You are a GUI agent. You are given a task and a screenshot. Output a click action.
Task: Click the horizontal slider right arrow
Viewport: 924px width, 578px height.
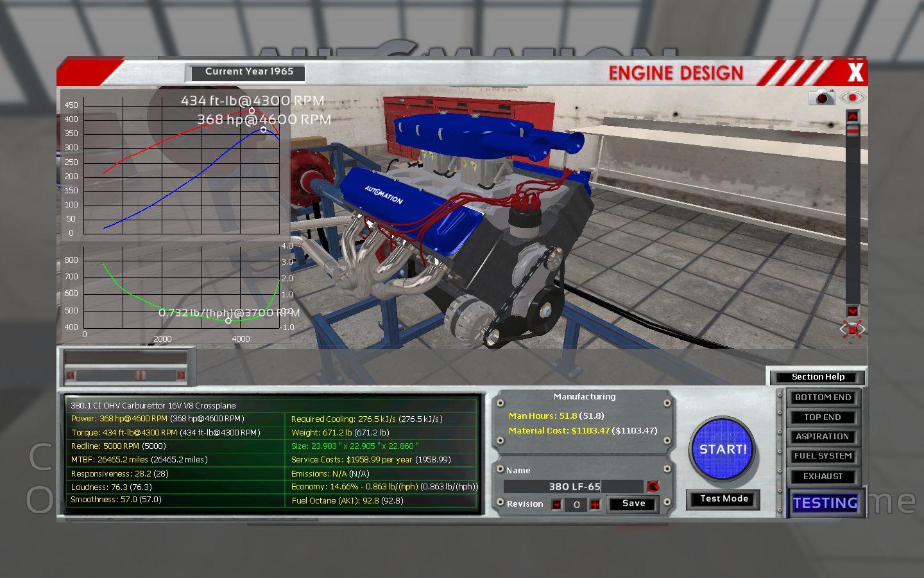[x=181, y=375]
